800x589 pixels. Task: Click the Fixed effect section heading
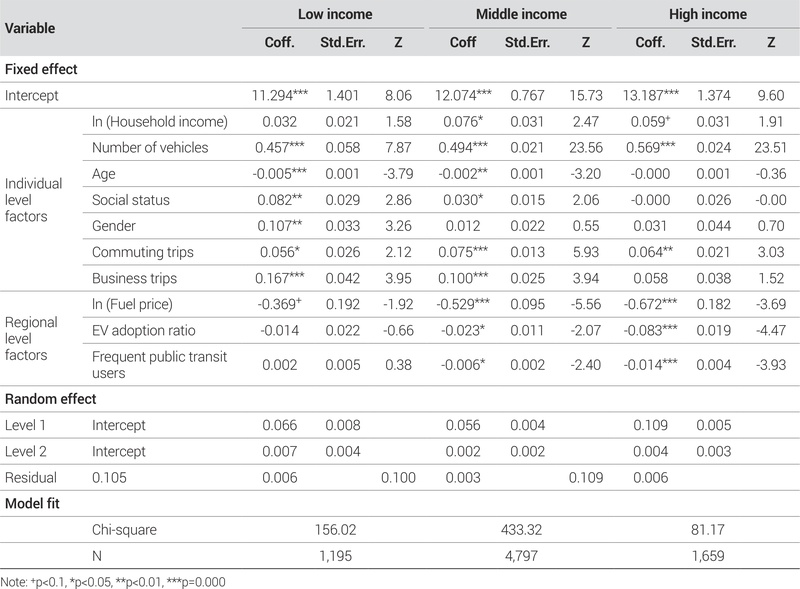[x=42, y=69]
